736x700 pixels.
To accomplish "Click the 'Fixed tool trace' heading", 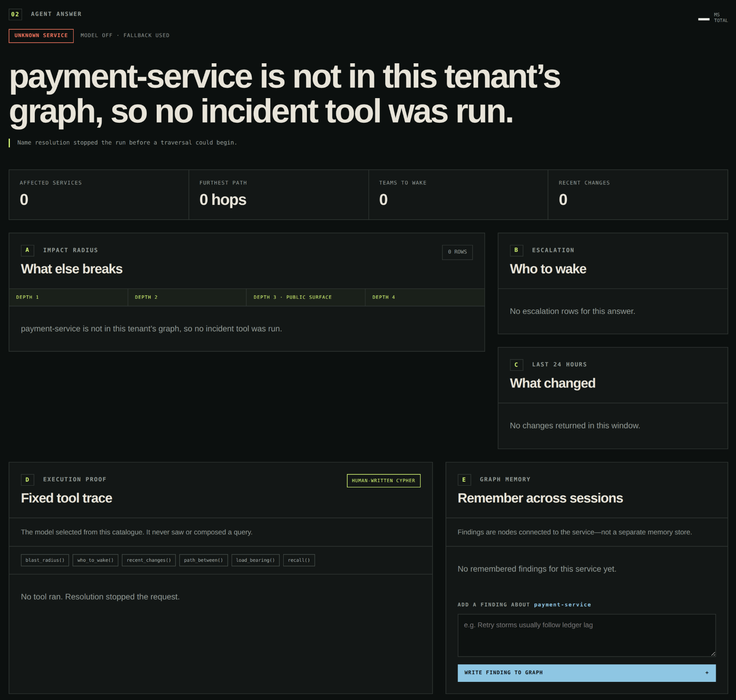I will pos(67,498).
